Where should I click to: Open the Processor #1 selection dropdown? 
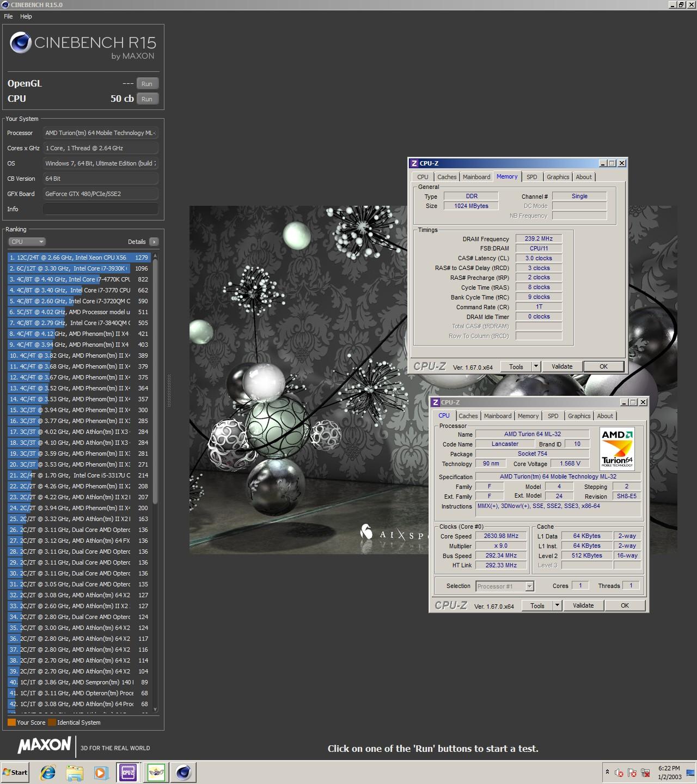click(505, 586)
